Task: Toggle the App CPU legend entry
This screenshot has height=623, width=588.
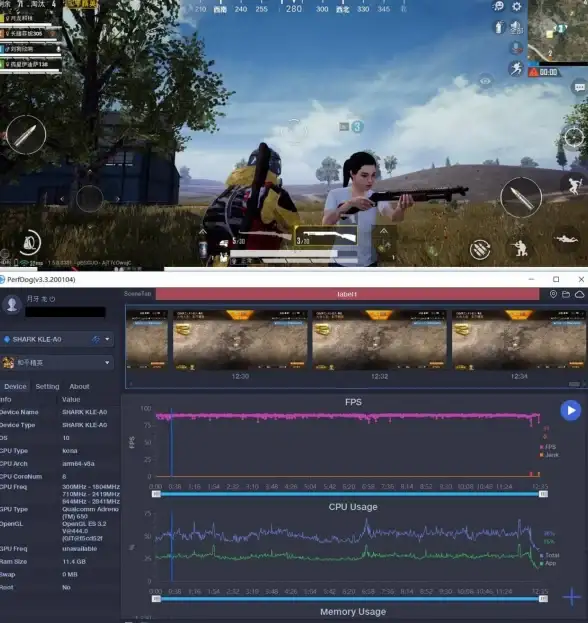Action: tap(548, 563)
